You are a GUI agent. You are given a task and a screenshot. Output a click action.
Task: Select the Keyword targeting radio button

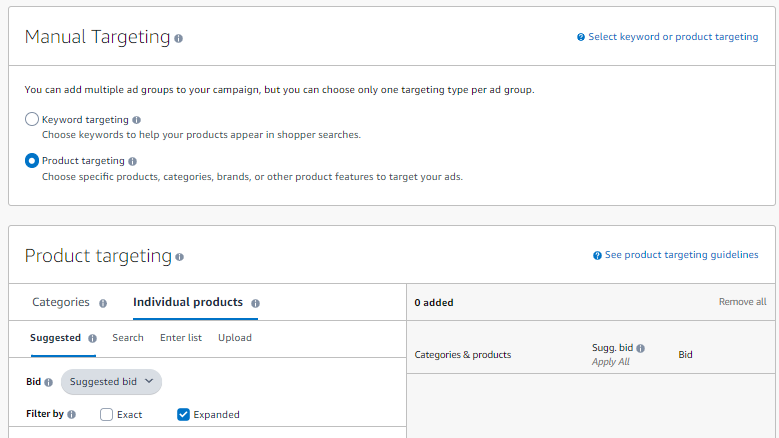point(32,119)
